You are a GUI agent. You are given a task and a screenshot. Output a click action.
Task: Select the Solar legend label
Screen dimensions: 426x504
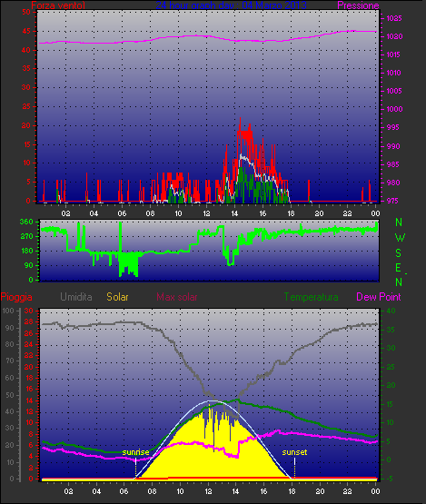click(x=117, y=297)
